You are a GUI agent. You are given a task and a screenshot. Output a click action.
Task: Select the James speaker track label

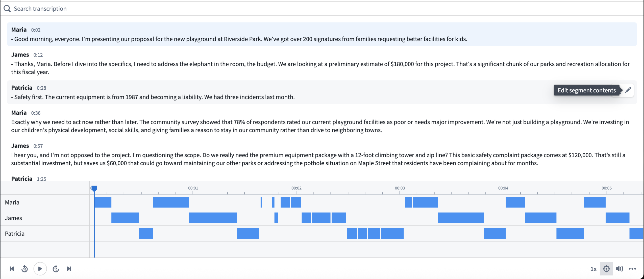13,218
